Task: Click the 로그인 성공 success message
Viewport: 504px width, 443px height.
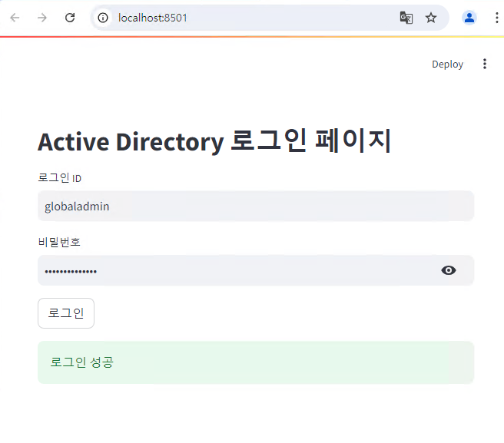Action: (x=256, y=362)
